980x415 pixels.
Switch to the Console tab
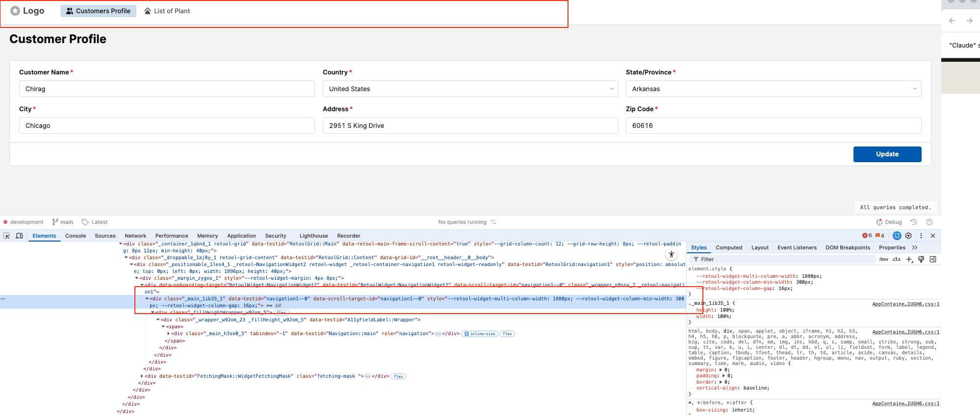(x=76, y=236)
